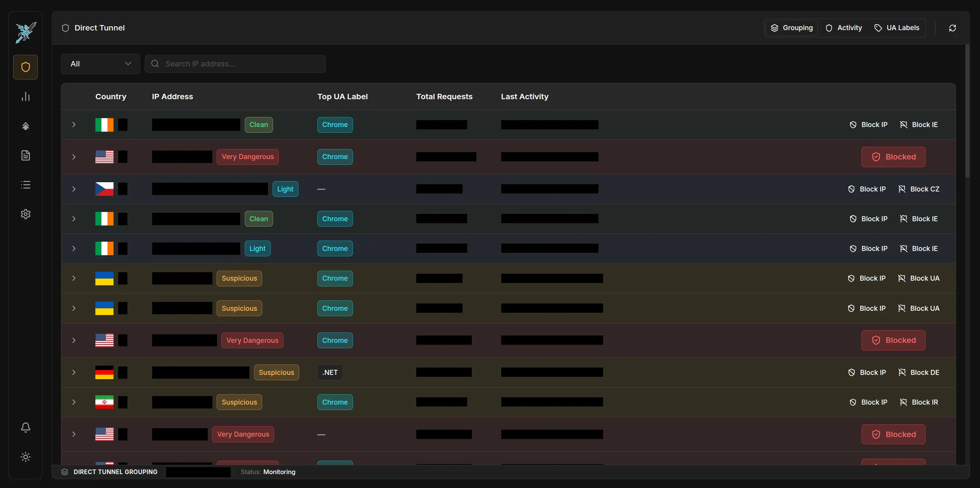Click the tree icon in the sidebar
980x488 pixels.
(25, 126)
